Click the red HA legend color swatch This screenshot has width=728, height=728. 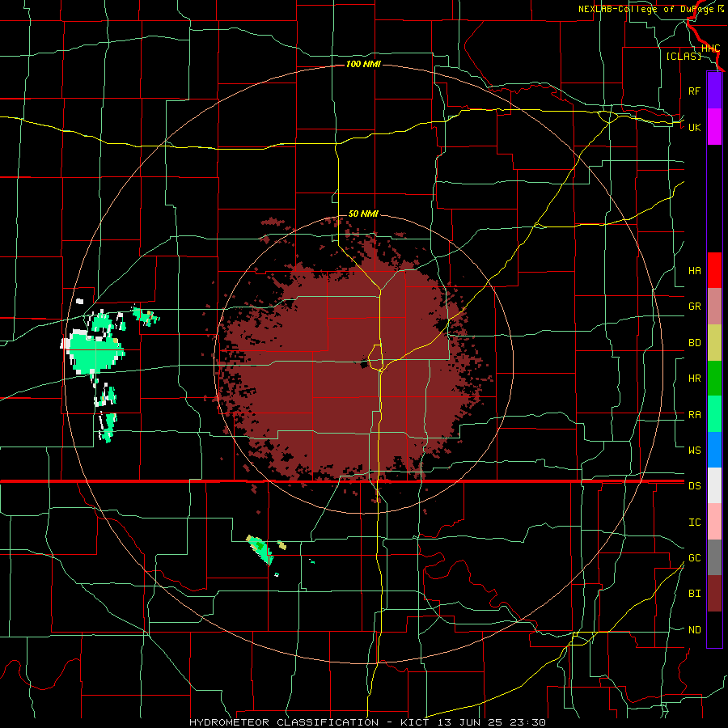(x=714, y=270)
